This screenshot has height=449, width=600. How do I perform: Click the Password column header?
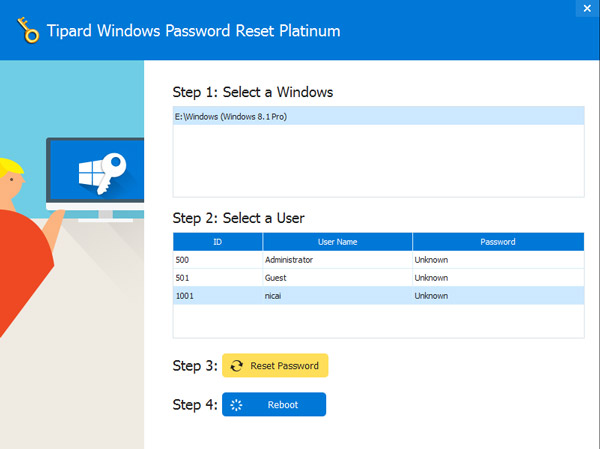(x=498, y=242)
